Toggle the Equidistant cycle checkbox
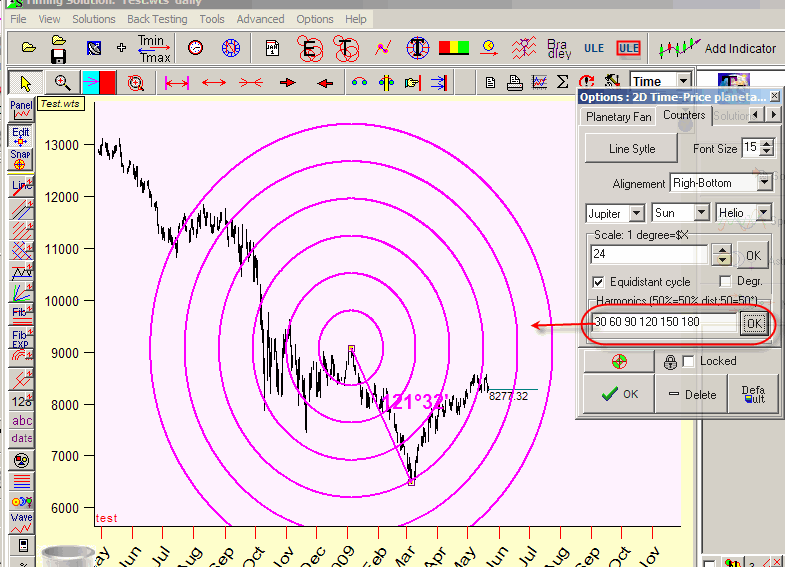785x567 pixels. tap(598, 282)
